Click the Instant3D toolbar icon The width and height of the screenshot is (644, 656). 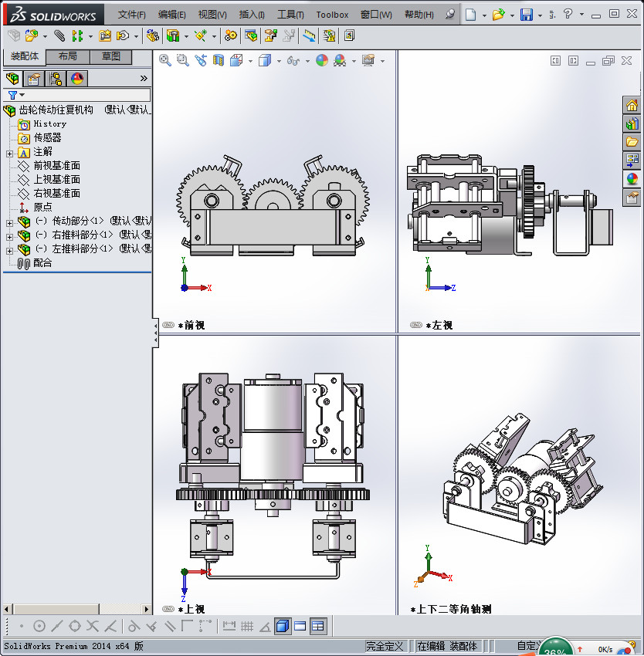pos(349,36)
